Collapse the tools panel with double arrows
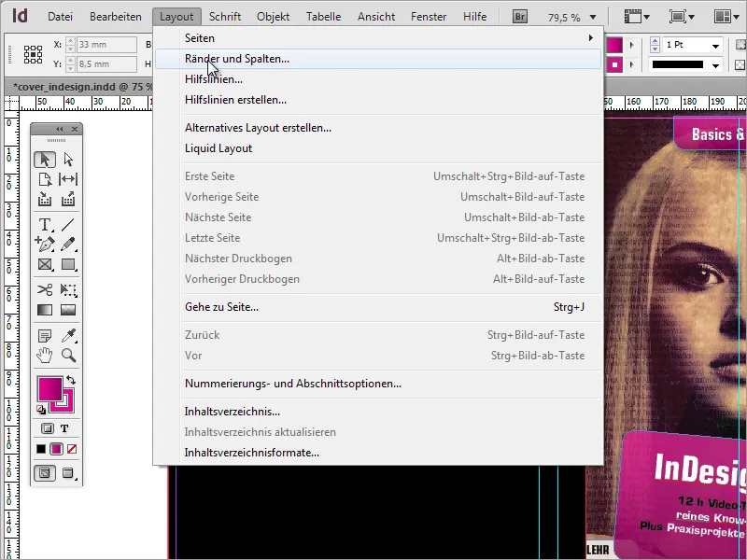Viewport: 747px width, 560px height. pos(60,129)
